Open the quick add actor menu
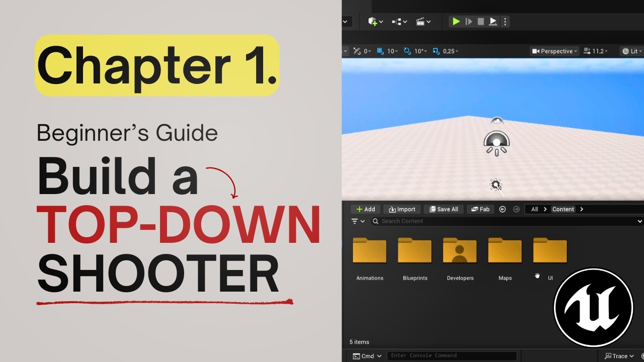Viewport: 644px width, 362px height. pyautogui.click(x=375, y=22)
